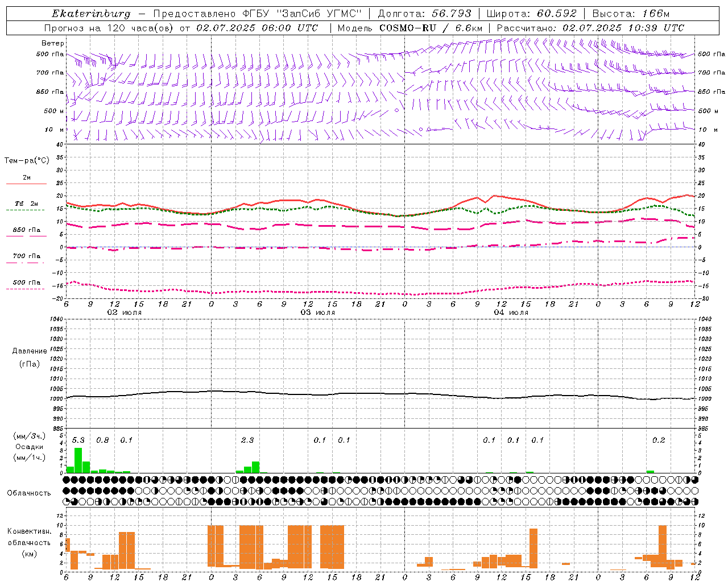This screenshot has width=728, height=582.
Task: Select the 'Долгота: 56.793' header value
Action: [424, 14]
